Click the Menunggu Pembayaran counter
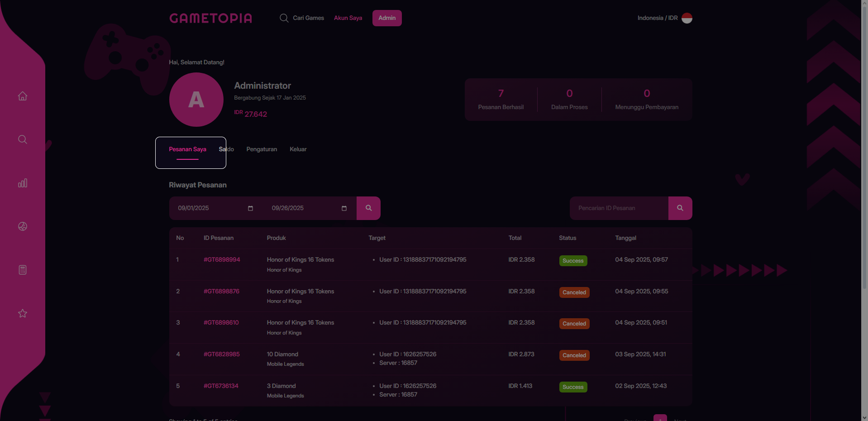868x421 pixels. 647,100
